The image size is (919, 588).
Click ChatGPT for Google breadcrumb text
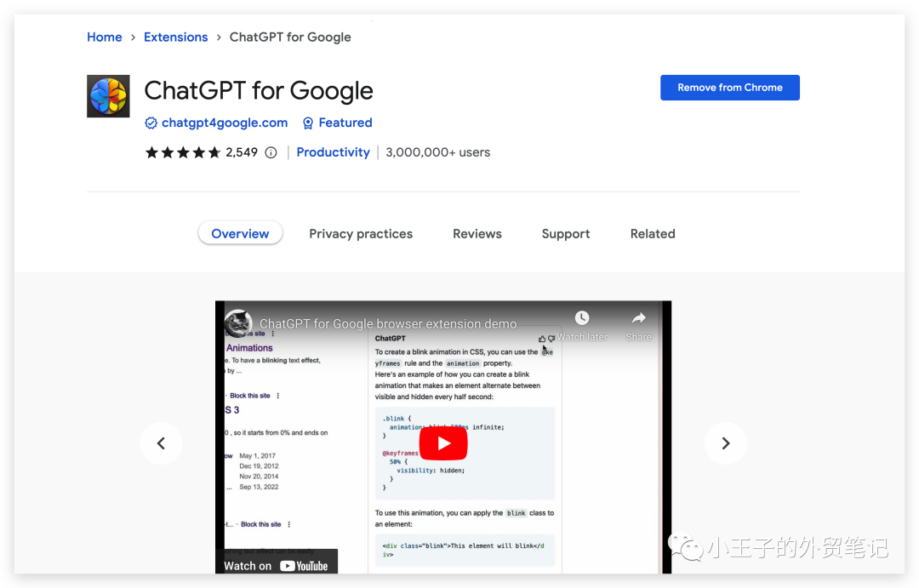(x=290, y=37)
